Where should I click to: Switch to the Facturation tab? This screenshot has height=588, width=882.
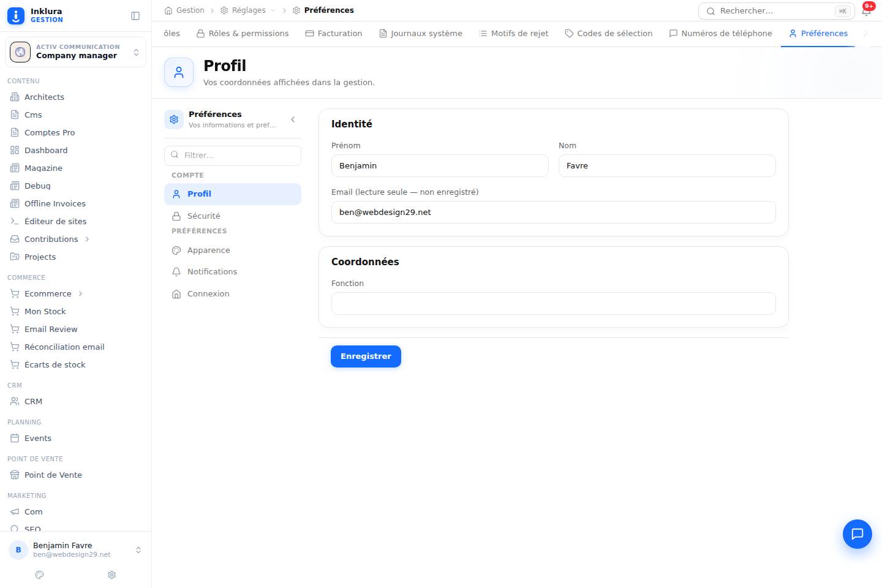(x=334, y=34)
